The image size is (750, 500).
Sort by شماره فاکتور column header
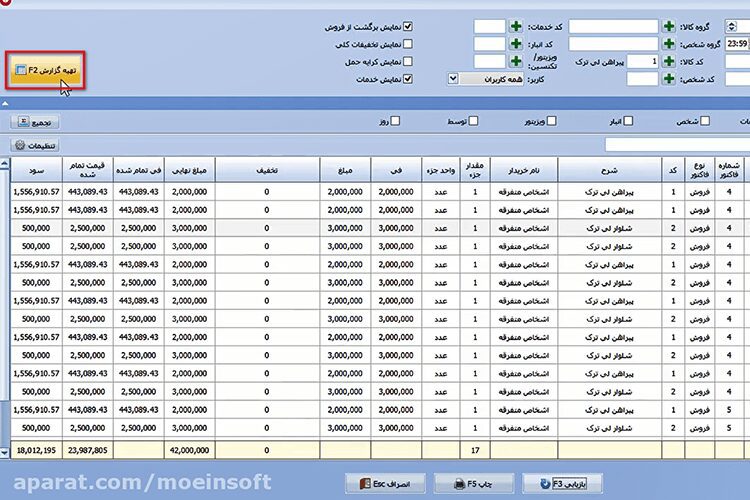729,170
